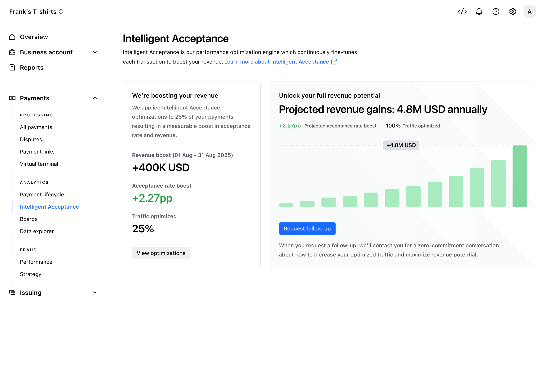551x392 pixels.
Task: Select Intelligent Acceptance in sidebar
Action: (49, 207)
